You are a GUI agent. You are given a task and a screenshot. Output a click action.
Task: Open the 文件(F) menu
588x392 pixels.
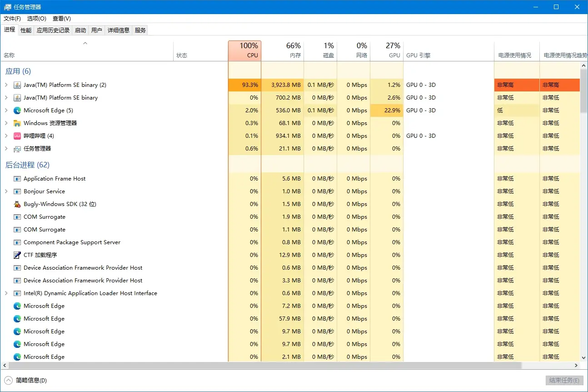click(x=12, y=19)
